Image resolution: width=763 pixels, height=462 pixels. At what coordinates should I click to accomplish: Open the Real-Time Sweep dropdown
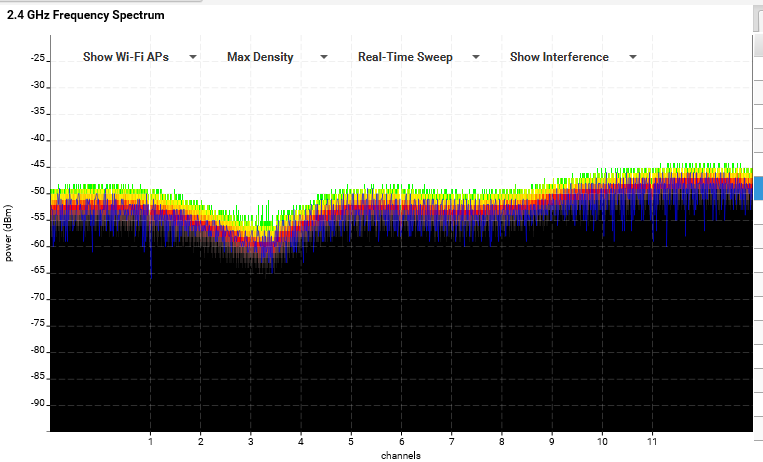coord(418,57)
